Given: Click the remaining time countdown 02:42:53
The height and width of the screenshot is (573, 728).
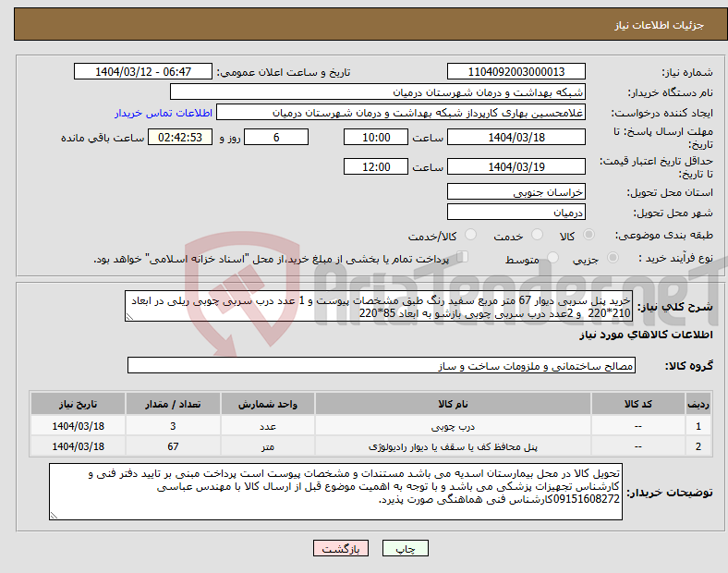Looking at the screenshot, I should [x=180, y=137].
